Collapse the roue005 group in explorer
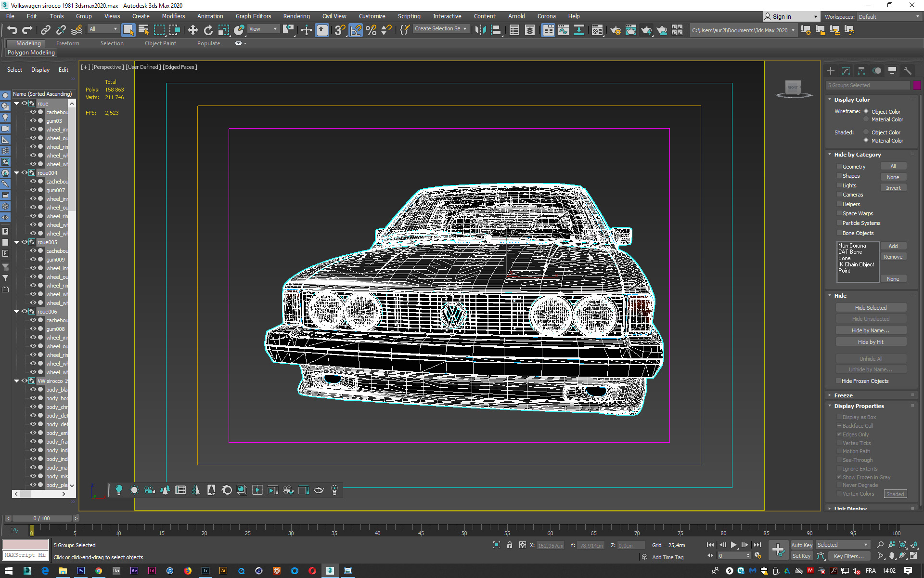This screenshot has height=578, width=924. pyautogui.click(x=17, y=242)
